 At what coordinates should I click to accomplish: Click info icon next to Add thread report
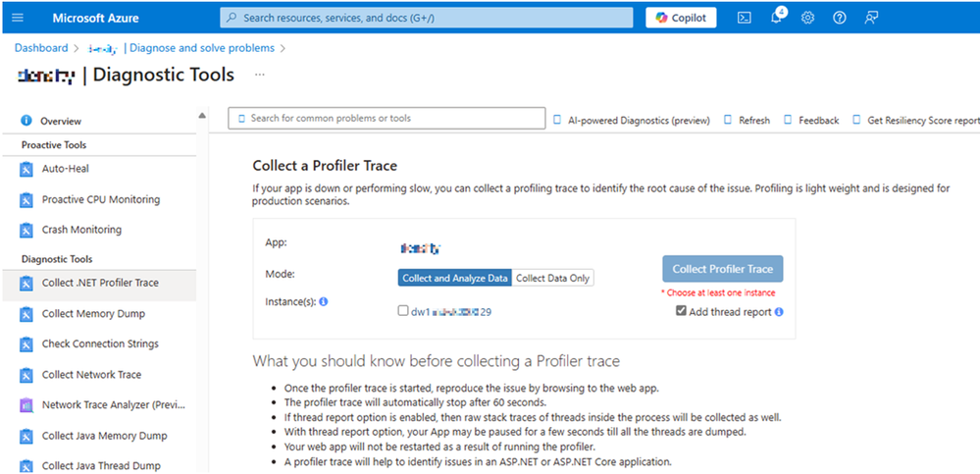pos(779,312)
